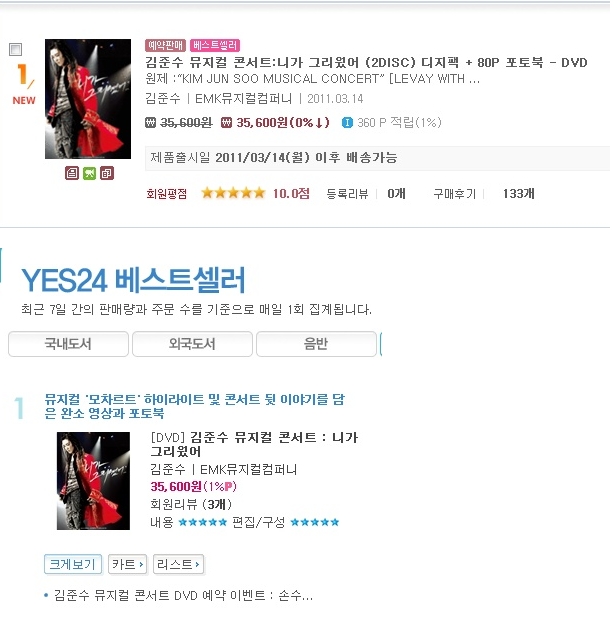Click the 크게보기 button

click(73, 565)
